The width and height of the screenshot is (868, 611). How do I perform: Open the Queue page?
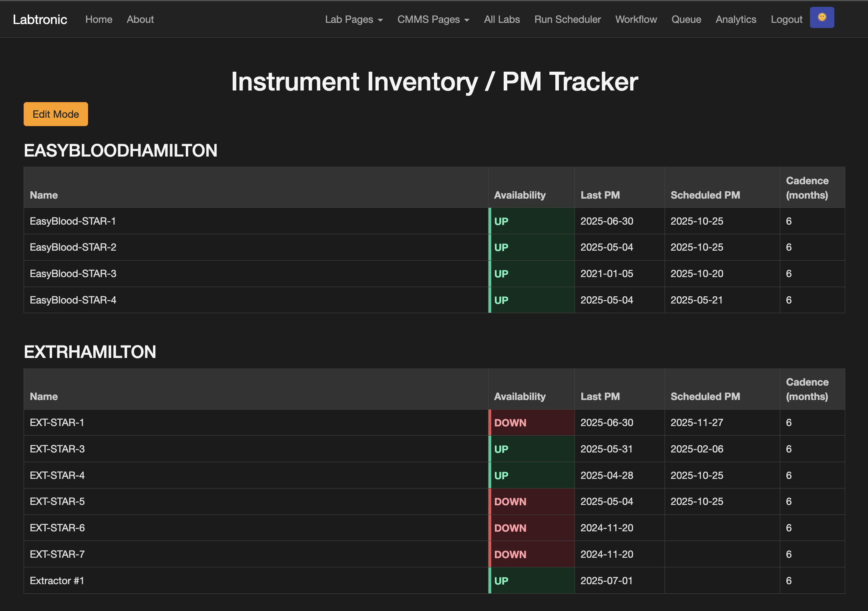(686, 19)
